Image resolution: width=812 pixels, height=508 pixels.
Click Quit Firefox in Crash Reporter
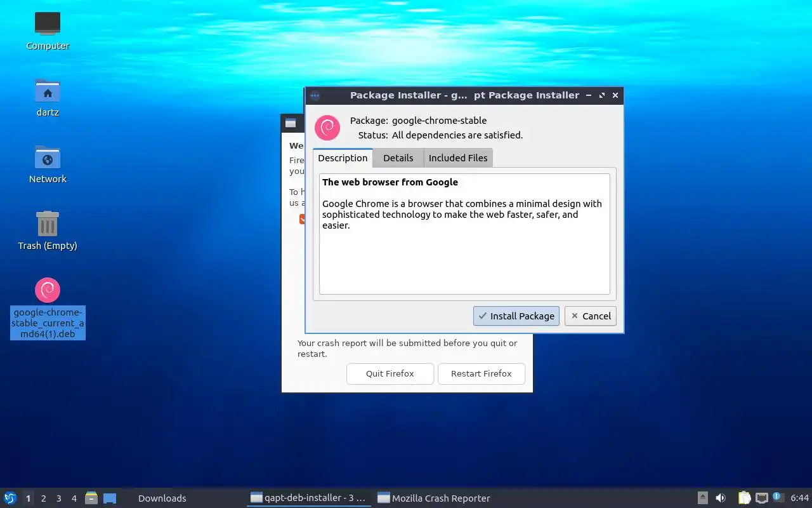tap(390, 373)
